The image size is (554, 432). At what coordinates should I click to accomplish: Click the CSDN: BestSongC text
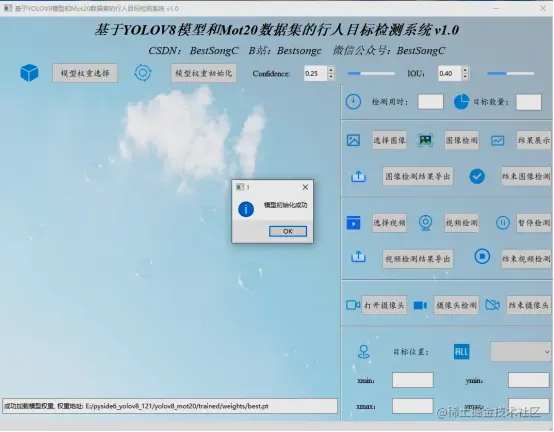tap(193, 51)
